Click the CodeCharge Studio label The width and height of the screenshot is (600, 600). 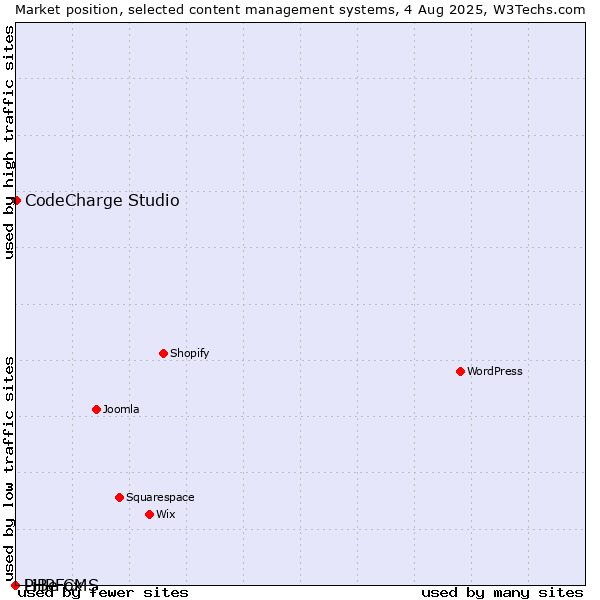102,201
